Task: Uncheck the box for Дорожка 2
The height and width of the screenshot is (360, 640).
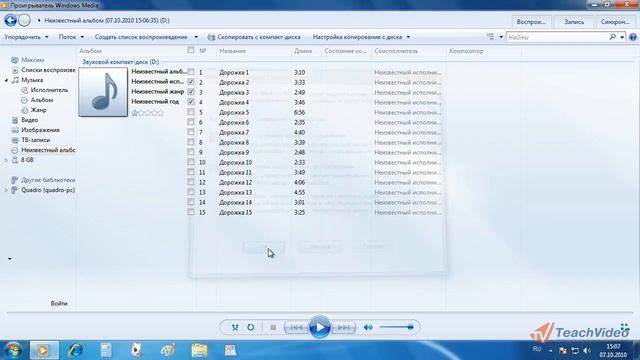Action: click(191, 82)
